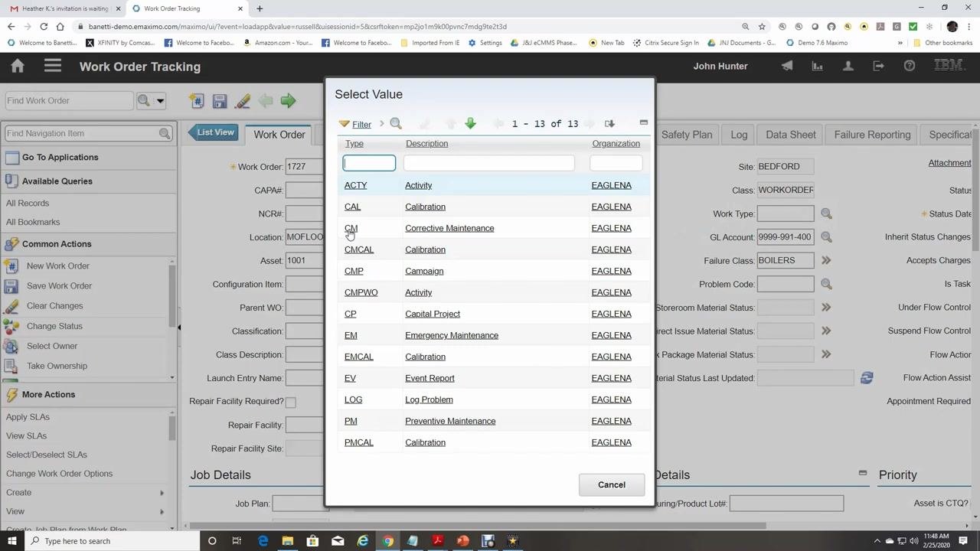This screenshot has width=980, height=551.
Task: Select Preventive Maintenance description link
Action: pos(450,421)
